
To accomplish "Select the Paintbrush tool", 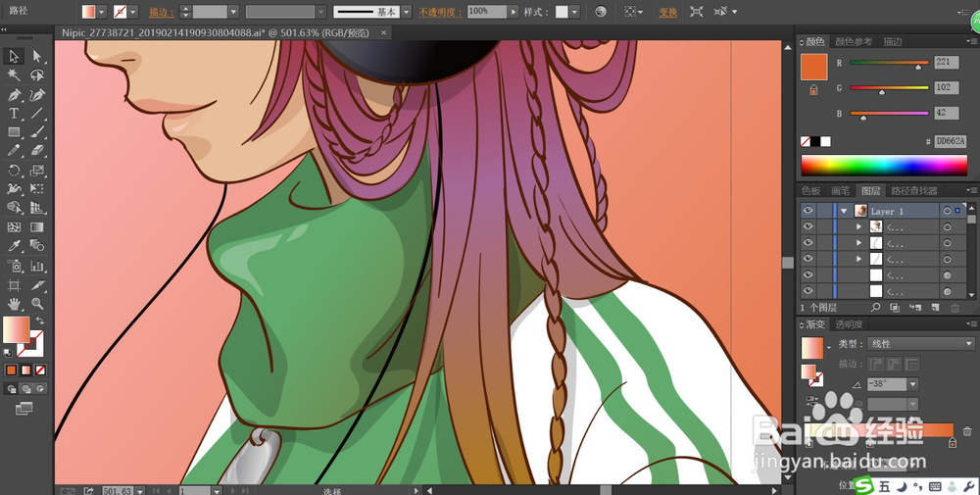I will pyautogui.click(x=37, y=132).
